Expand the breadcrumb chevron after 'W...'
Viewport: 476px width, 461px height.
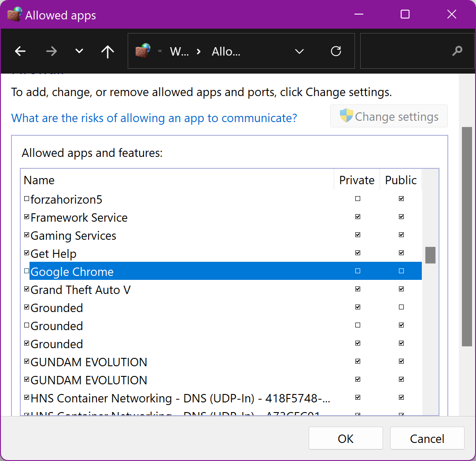point(199,52)
